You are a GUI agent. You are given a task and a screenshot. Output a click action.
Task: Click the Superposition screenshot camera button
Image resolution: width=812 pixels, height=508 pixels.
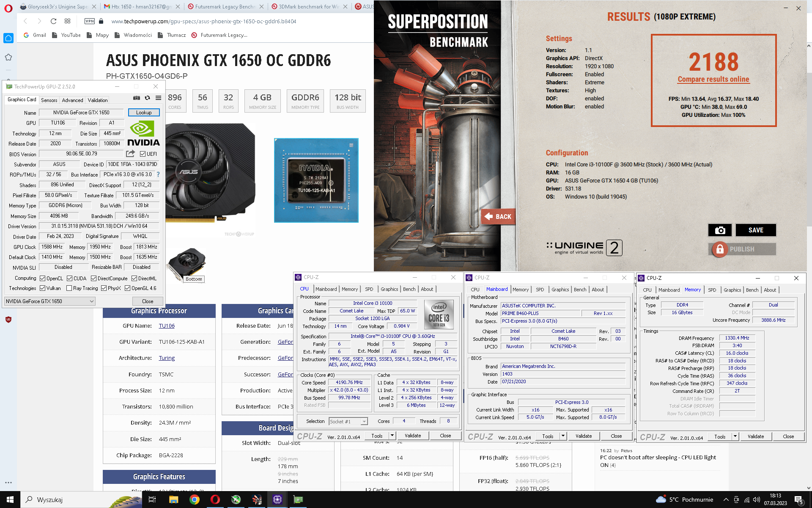(x=720, y=230)
